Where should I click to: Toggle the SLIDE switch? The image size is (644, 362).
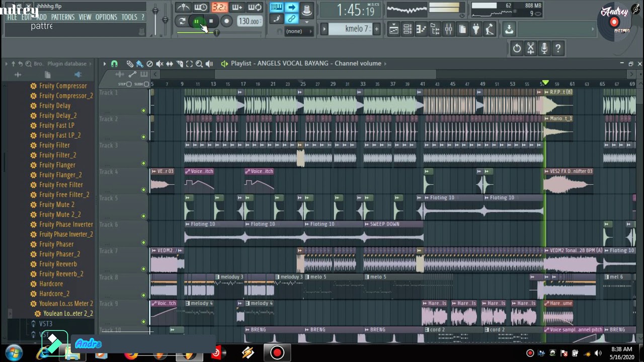coord(146,84)
